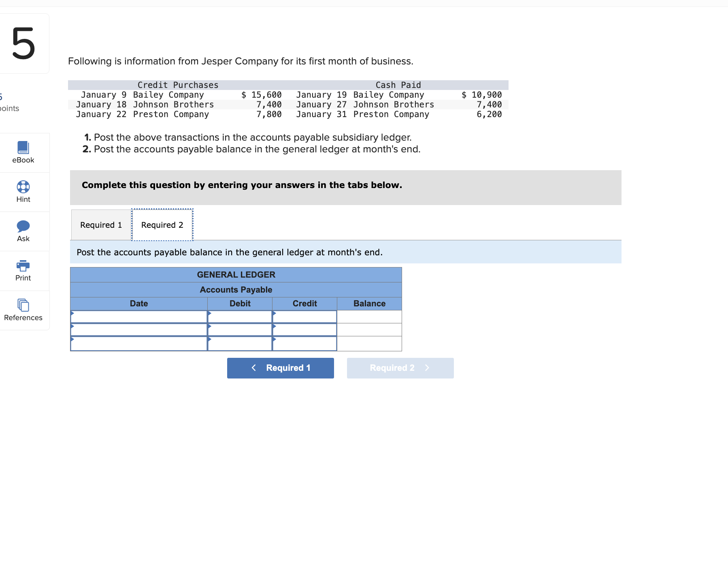This screenshot has width=728, height=573.
Task: Click the 6,200 Preston payment amount
Action: pos(489,114)
